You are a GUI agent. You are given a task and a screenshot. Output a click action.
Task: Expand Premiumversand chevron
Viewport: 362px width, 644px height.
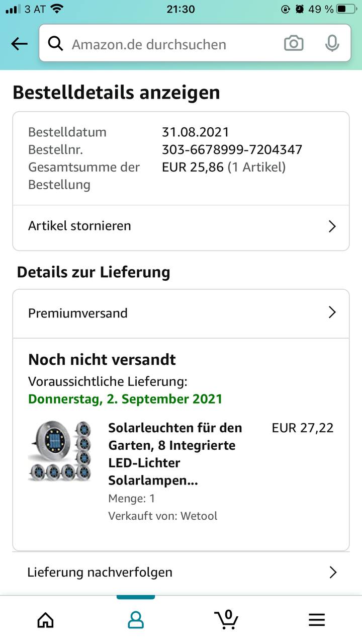pos(332,312)
